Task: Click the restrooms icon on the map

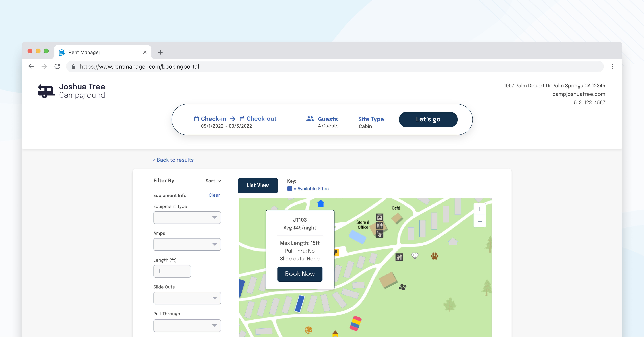Action: tap(379, 226)
